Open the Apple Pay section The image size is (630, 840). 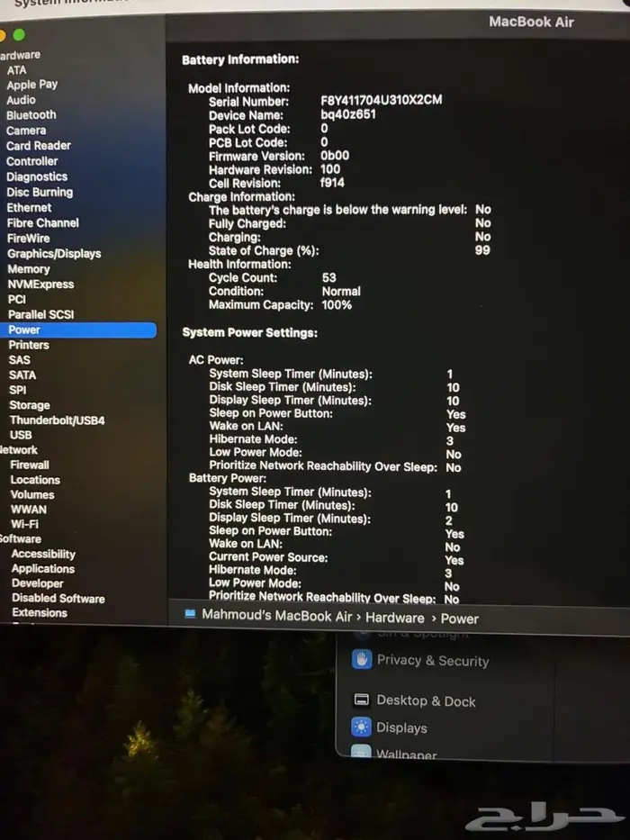click(x=32, y=85)
